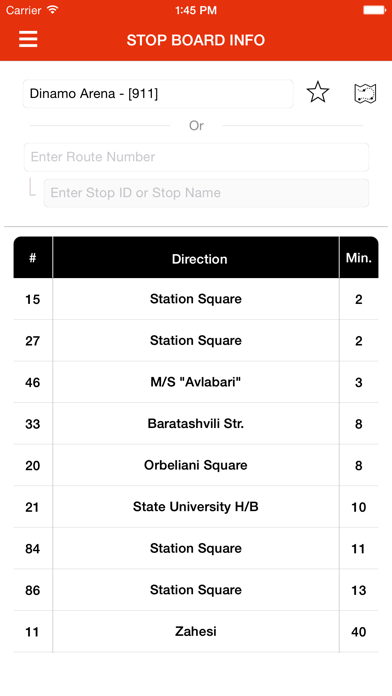Screen dimensions: 392x696
Task: Select route 27 to Station Square
Action: point(196,340)
